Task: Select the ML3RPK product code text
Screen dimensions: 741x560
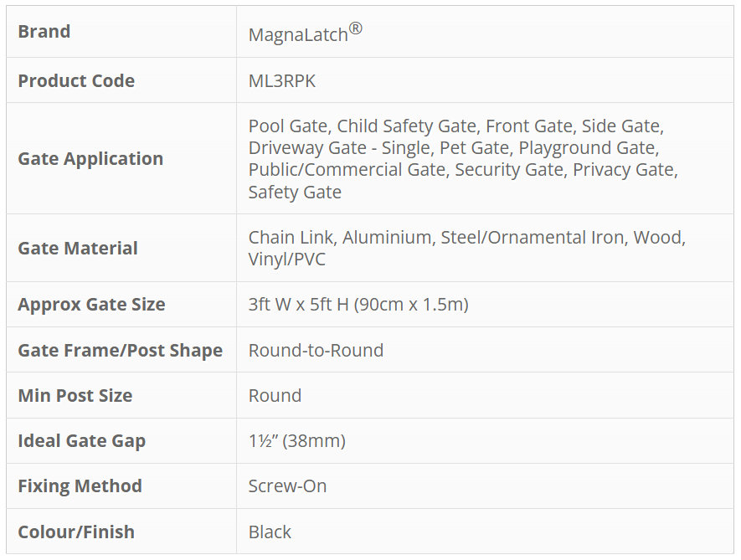Action: (x=282, y=80)
